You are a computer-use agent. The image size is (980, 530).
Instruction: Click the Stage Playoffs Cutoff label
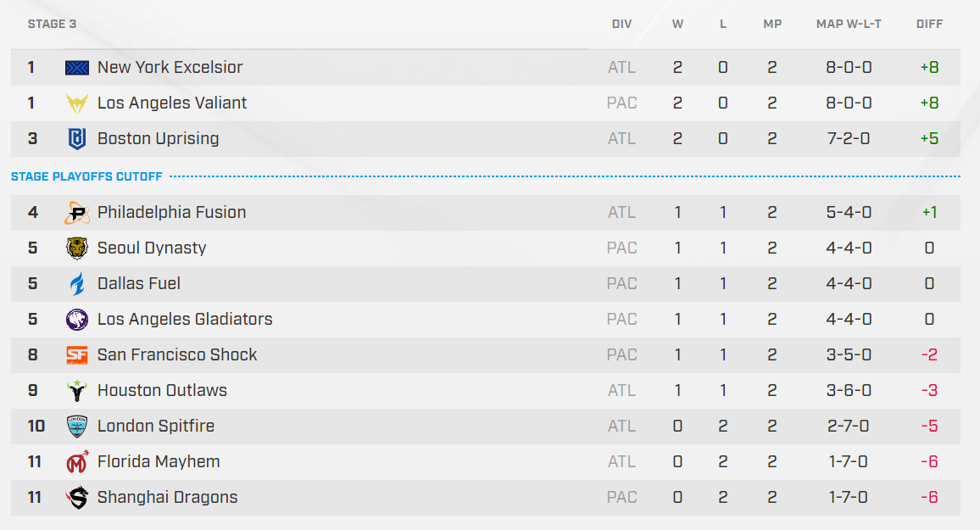(x=86, y=176)
